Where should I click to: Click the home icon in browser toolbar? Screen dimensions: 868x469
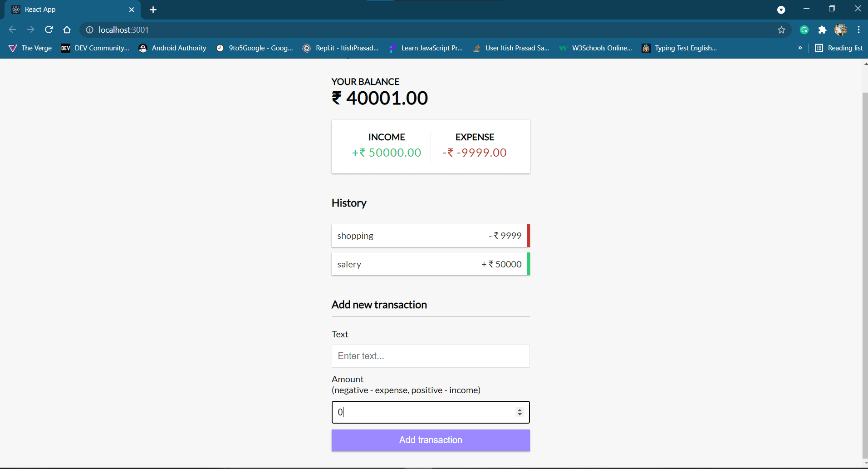67,30
